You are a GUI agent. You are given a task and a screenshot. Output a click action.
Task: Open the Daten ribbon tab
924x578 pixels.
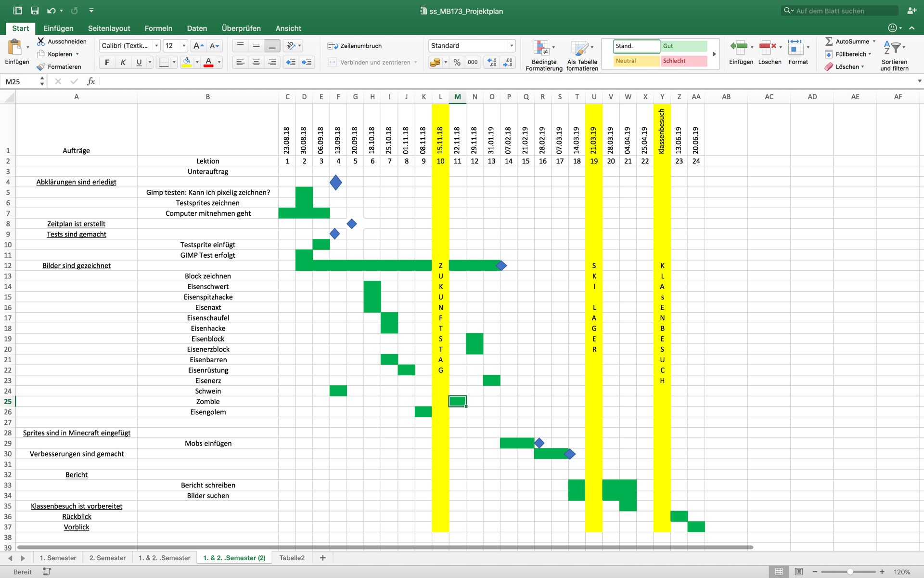pyautogui.click(x=197, y=28)
